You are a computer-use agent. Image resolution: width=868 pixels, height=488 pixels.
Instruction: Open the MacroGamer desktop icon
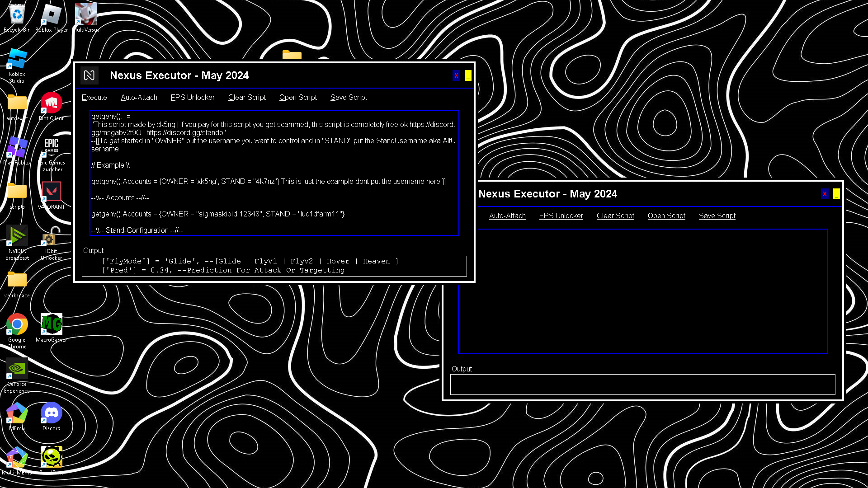51,324
